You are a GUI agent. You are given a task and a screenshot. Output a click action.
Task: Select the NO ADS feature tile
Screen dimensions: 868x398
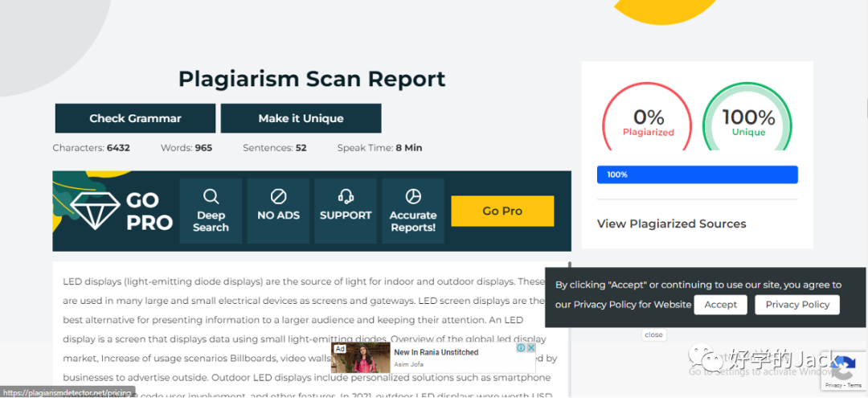click(278, 211)
